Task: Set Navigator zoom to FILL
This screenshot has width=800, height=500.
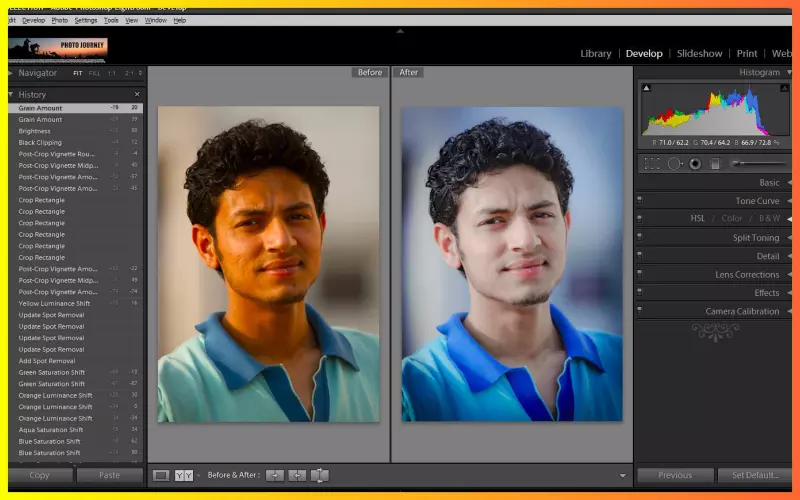Action: [x=94, y=73]
